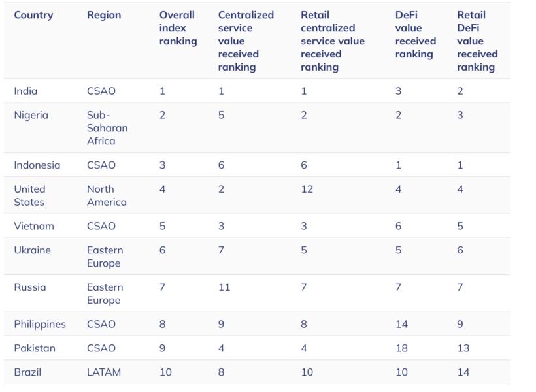Image resolution: width=536 pixels, height=392 pixels.
Task: Click the Region column header
Action: pos(104,15)
